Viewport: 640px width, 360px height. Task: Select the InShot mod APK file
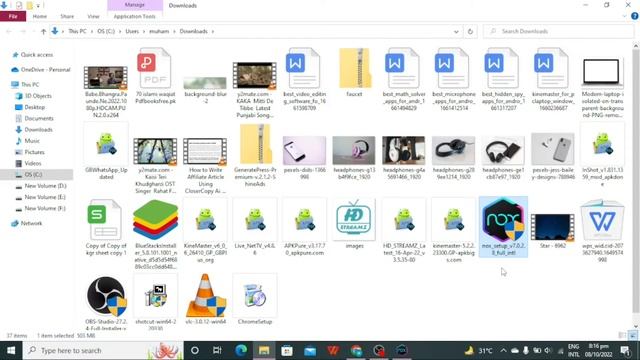click(602, 155)
